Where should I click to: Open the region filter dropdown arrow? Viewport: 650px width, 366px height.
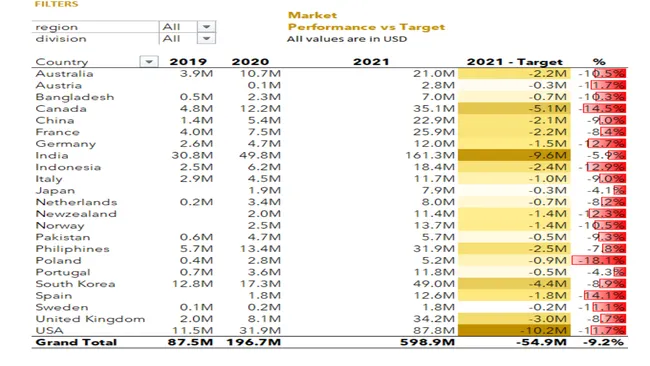tap(206, 27)
